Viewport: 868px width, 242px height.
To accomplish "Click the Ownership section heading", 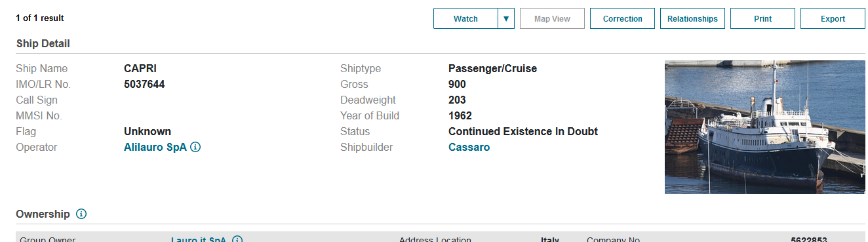I will click(x=43, y=214).
